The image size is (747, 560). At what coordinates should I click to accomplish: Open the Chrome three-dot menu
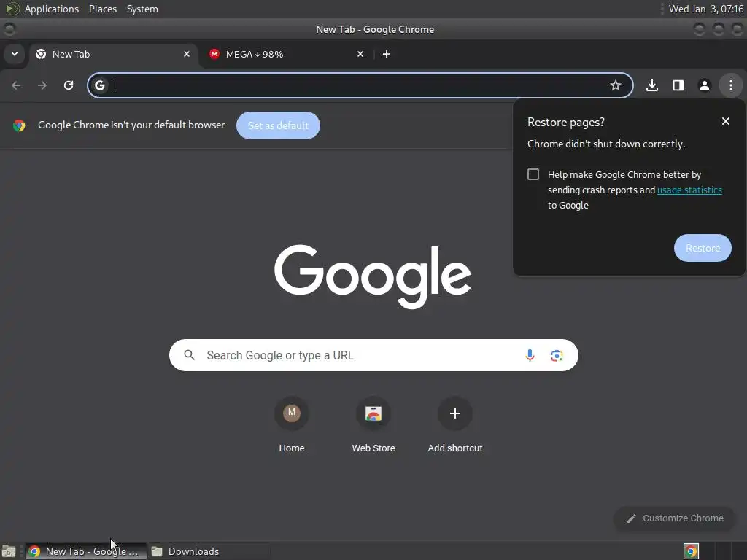(731, 85)
